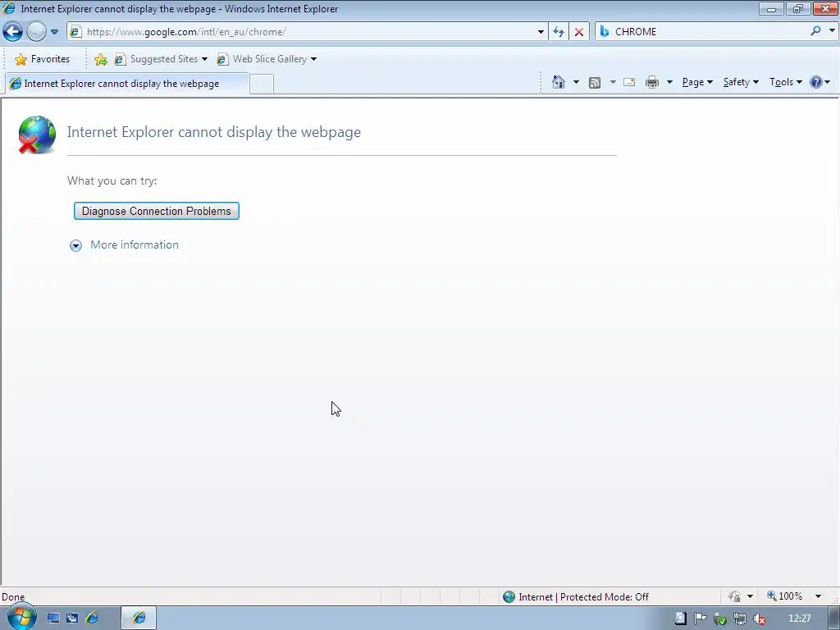Go back with the Back arrow button
Screen dimensions: 840x630
13,32
